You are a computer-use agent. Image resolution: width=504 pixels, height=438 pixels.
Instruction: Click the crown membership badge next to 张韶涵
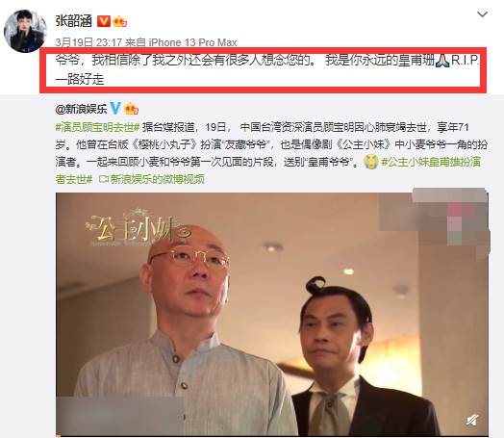click(x=119, y=21)
